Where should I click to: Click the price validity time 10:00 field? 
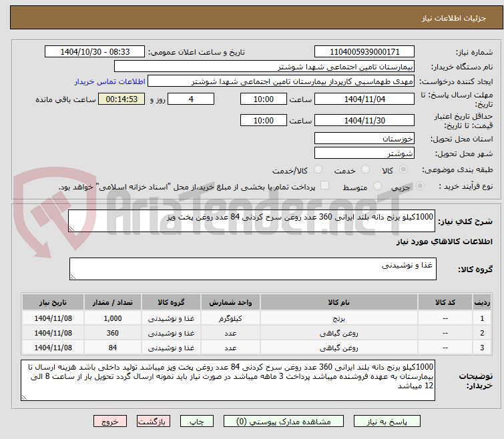coord(263,121)
